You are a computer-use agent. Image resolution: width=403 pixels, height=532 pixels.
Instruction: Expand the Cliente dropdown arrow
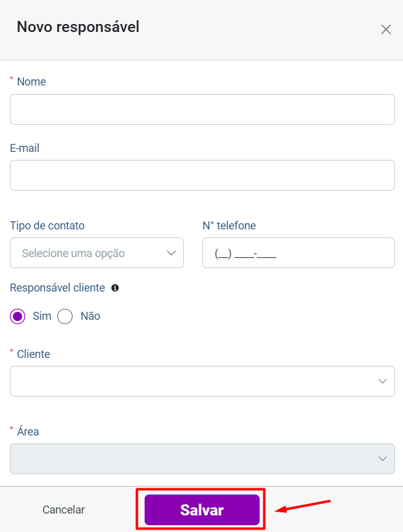tap(383, 381)
